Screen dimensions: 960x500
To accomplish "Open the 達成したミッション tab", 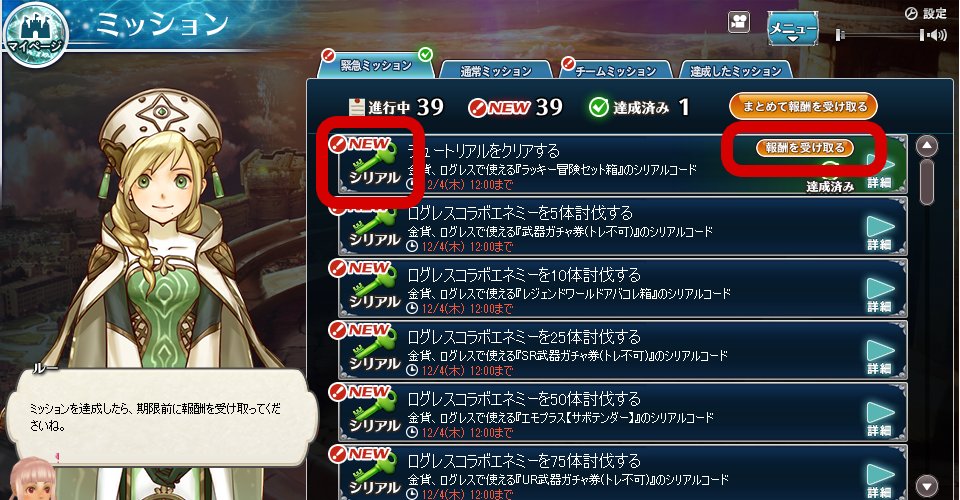I will (x=735, y=70).
